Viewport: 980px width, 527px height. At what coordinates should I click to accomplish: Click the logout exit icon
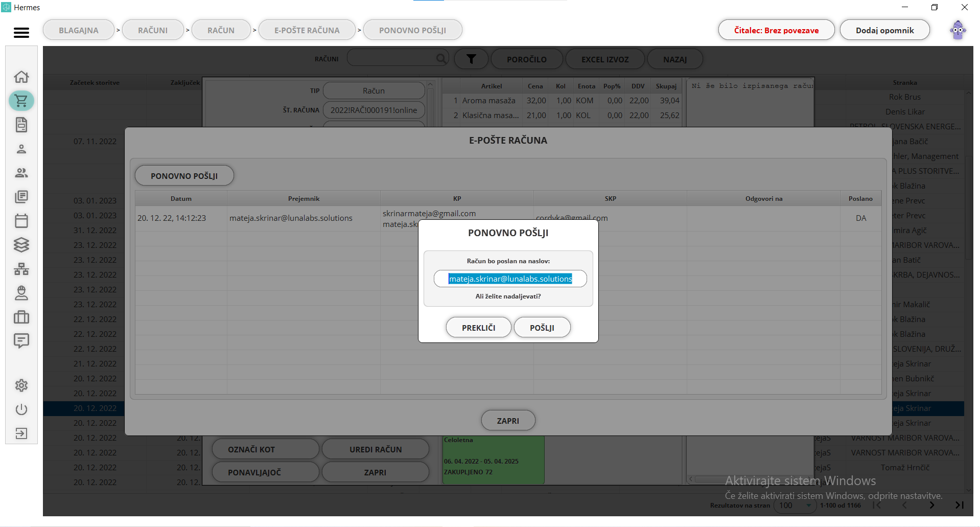click(x=21, y=433)
